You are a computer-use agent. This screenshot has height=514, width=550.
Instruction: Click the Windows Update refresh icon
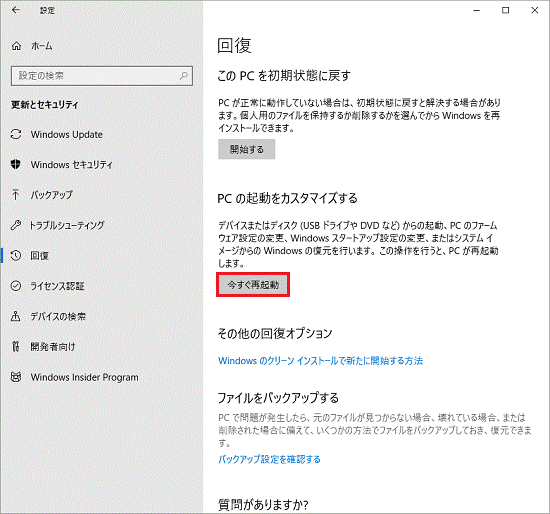pyautogui.click(x=16, y=134)
